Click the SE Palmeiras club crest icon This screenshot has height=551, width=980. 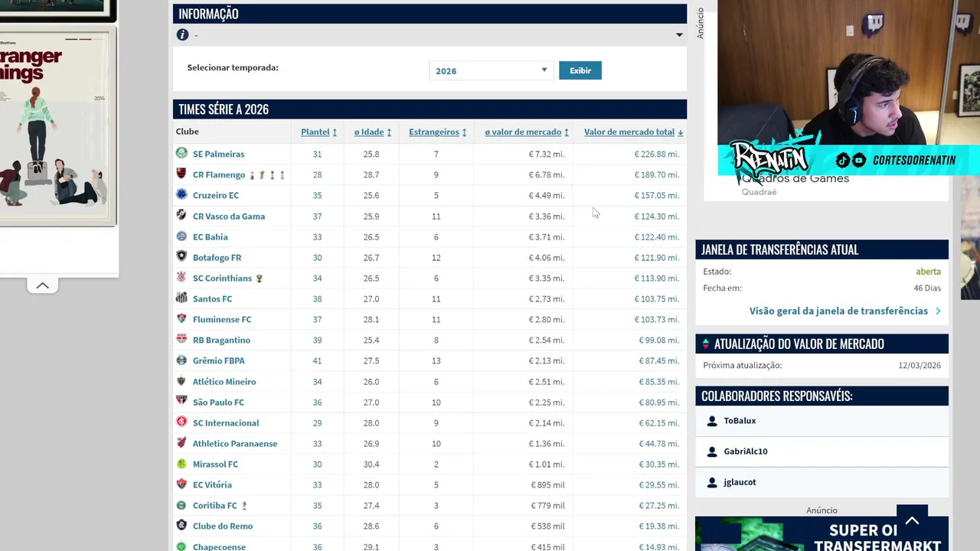click(181, 153)
